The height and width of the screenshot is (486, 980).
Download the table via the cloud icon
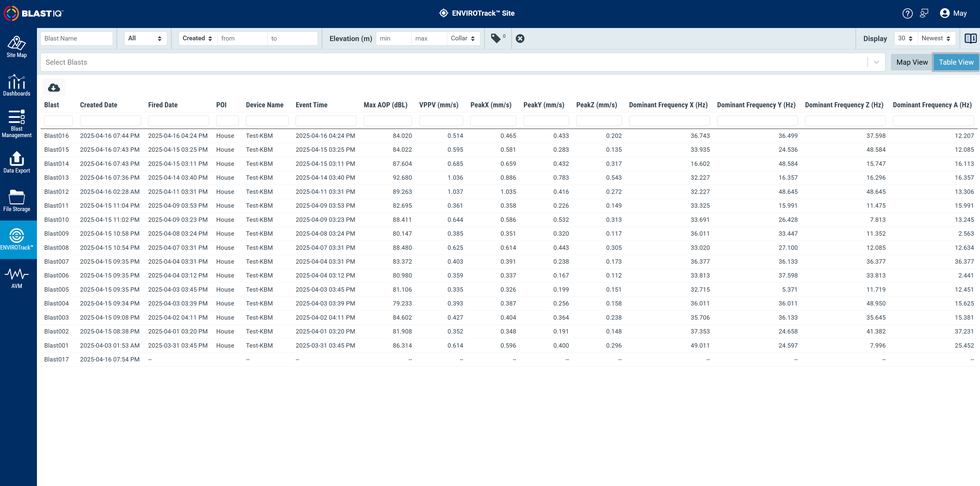click(54, 88)
